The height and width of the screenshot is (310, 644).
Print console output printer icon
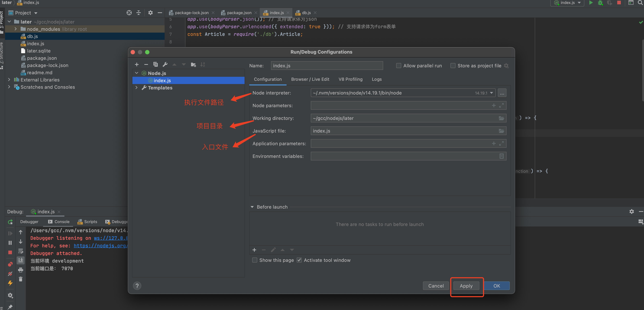pos(20,270)
